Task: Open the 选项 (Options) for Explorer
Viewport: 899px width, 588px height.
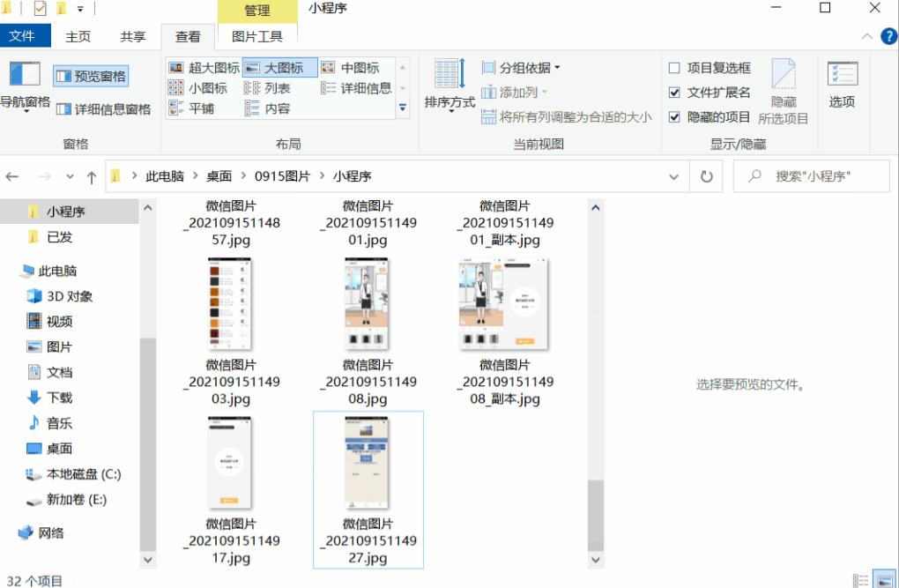Action: click(842, 84)
